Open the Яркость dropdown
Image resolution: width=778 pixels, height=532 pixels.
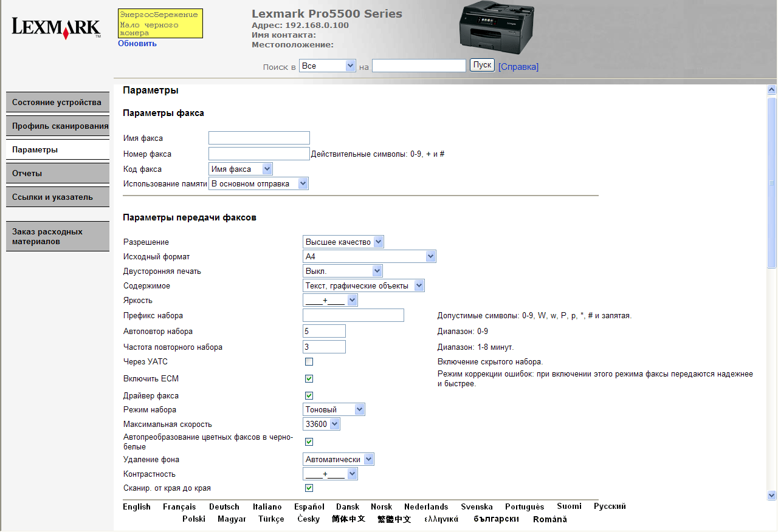click(330, 300)
